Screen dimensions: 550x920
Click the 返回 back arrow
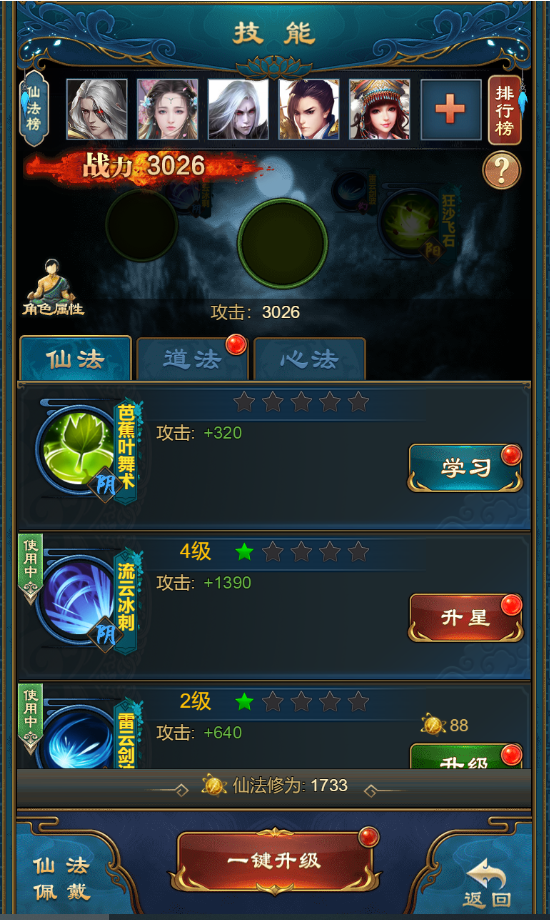pyautogui.click(x=487, y=883)
